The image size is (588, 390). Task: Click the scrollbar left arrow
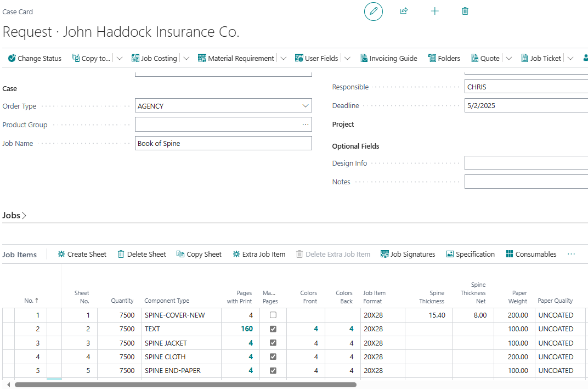[x=8, y=385]
